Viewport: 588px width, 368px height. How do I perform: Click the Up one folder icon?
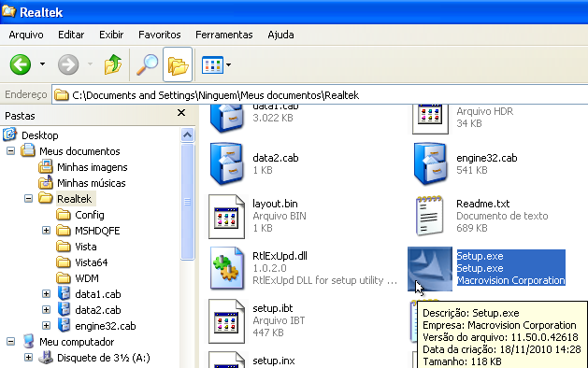113,64
